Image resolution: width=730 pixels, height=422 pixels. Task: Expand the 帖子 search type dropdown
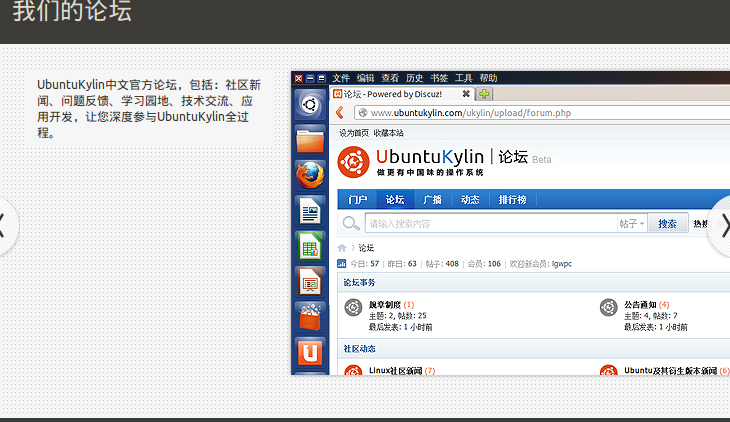(632, 224)
